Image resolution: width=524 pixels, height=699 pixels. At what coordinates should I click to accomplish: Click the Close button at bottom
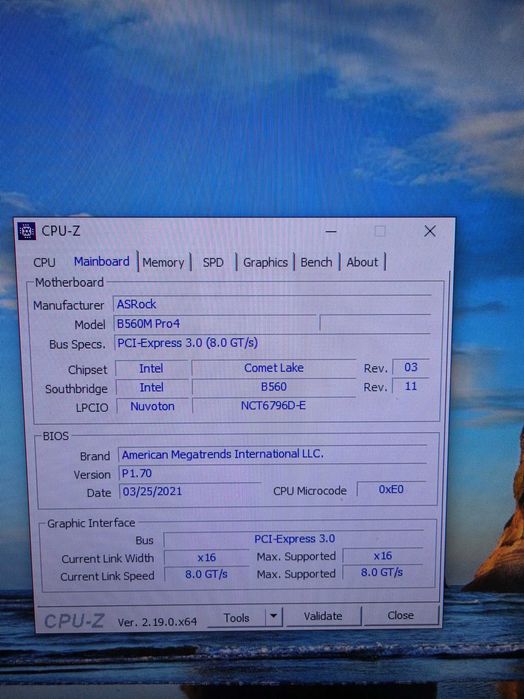coord(400,615)
